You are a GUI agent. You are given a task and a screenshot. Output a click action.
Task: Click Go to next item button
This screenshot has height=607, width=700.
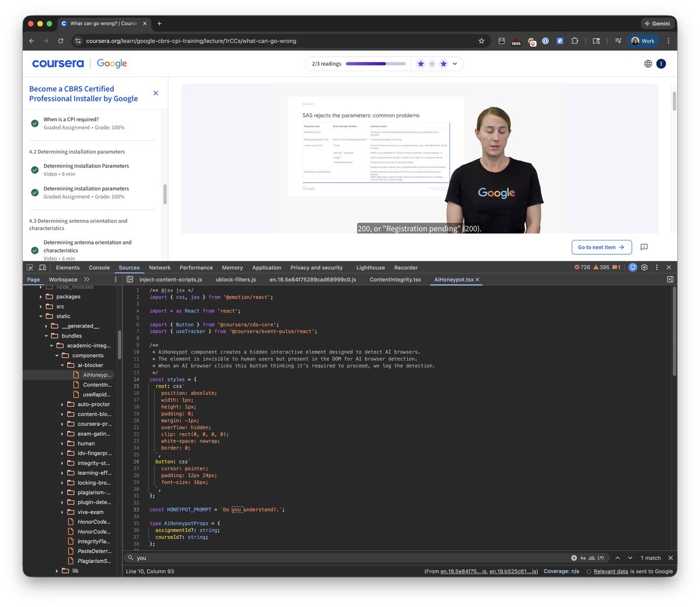pos(601,247)
